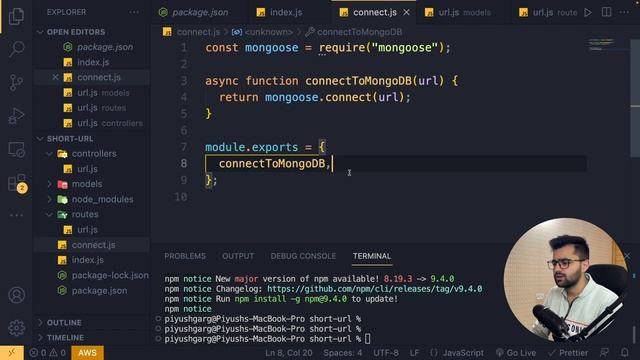Open the Run and Debug view
The height and width of the screenshot is (360, 640).
[x=16, y=116]
